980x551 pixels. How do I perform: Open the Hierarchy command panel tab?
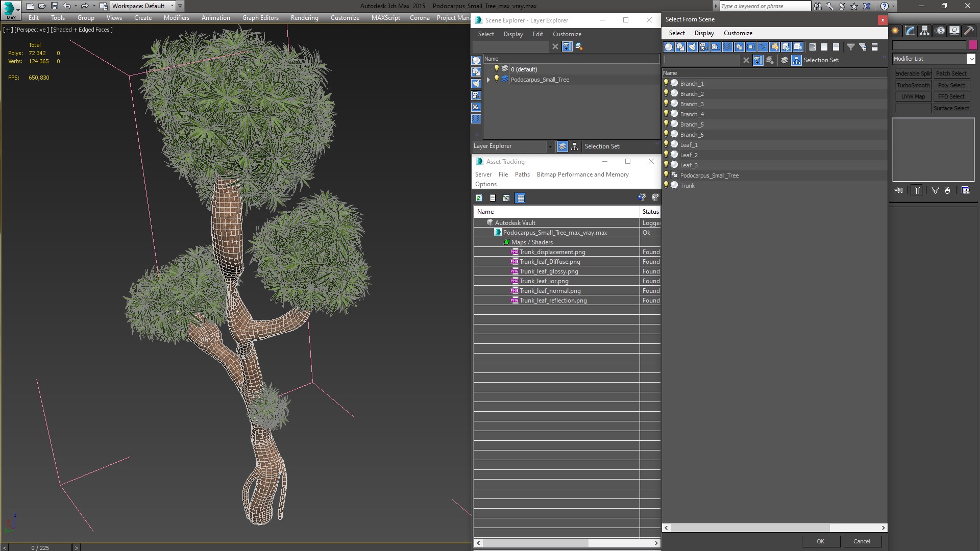pyautogui.click(x=924, y=31)
